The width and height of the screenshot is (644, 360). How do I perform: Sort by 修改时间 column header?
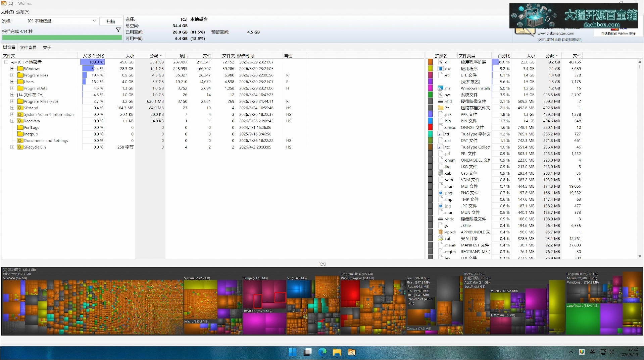pos(259,56)
